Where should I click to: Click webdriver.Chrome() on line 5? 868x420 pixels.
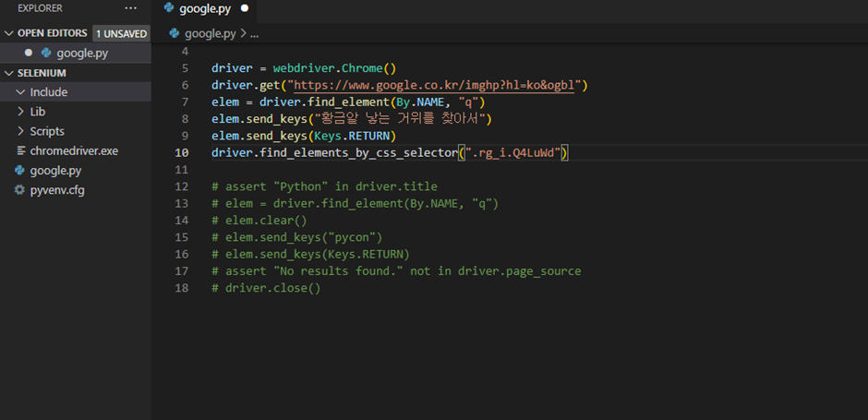click(x=334, y=68)
